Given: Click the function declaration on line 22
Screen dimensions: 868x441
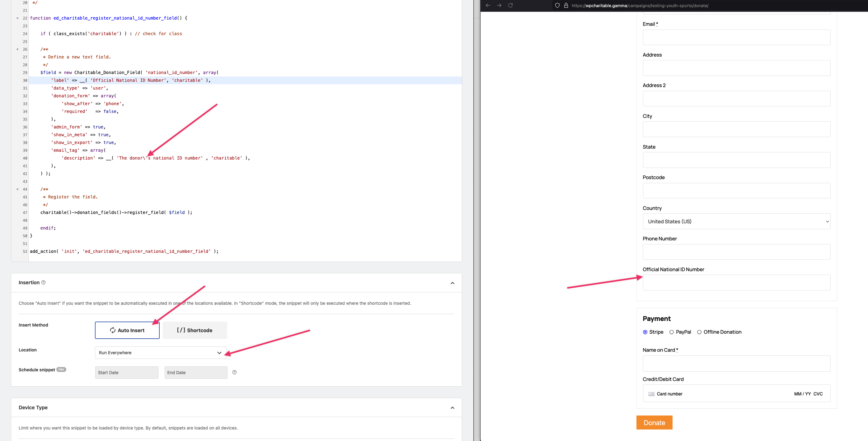Looking at the screenshot, I should click(109, 18).
